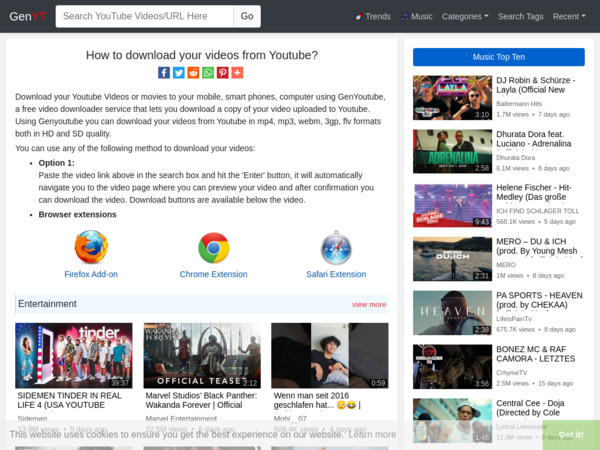Open more sharing options plus icon
The width and height of the screenshot is (600, 450).
click(237, 73)
